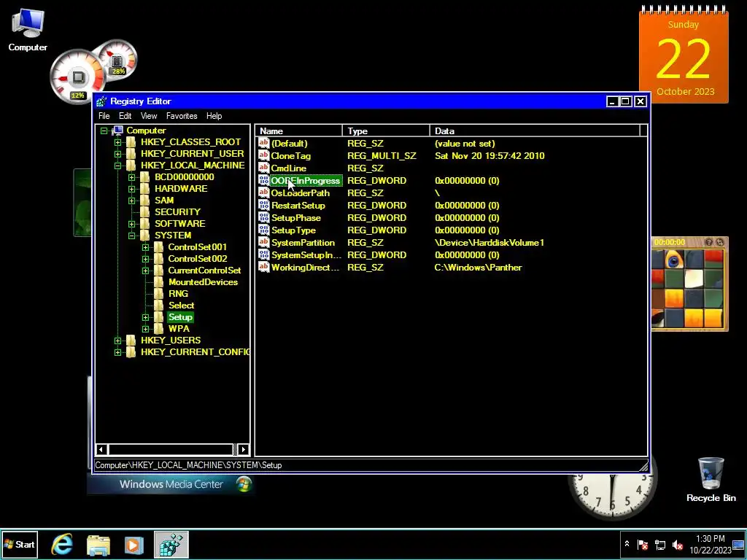747x560 pixels.
Task: Click the SetupType DWORD icon
Action: 263,230
